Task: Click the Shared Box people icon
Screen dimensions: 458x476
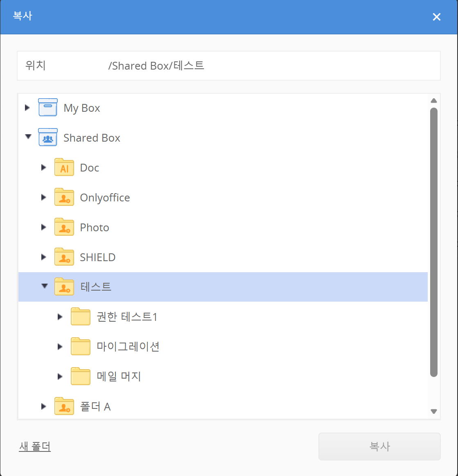Action: tap(47, 138)
